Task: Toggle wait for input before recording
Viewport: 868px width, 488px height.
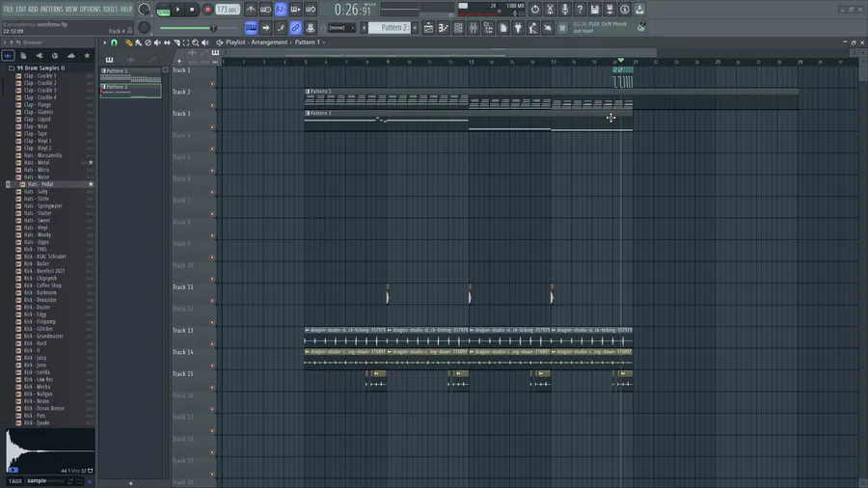Action: click(x=266, y=10)
